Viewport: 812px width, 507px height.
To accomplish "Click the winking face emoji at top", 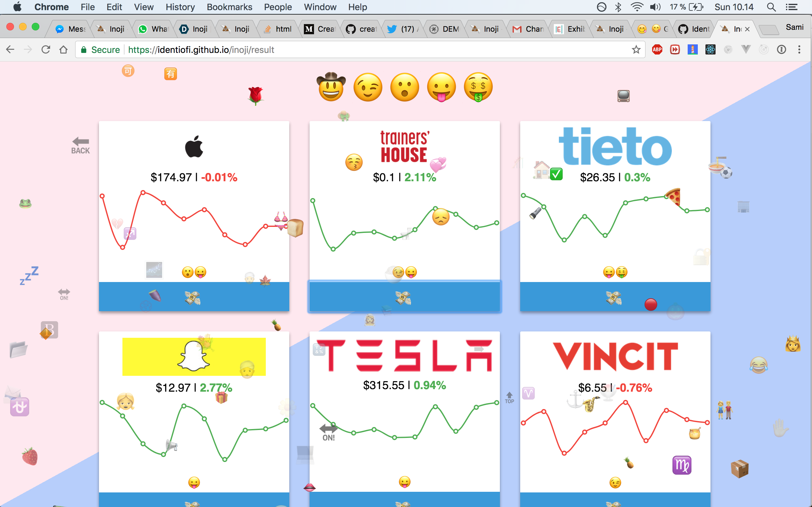I will [x=368, y=87].
